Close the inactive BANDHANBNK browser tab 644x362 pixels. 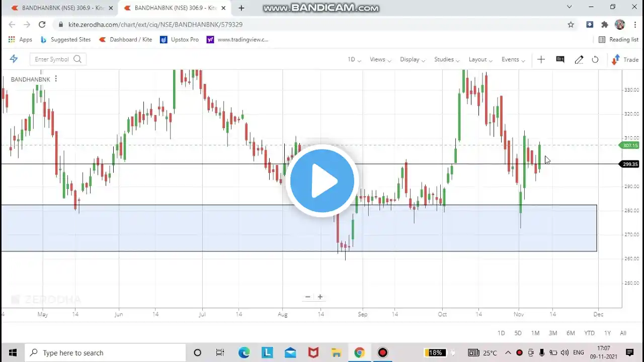pos(111,8)
